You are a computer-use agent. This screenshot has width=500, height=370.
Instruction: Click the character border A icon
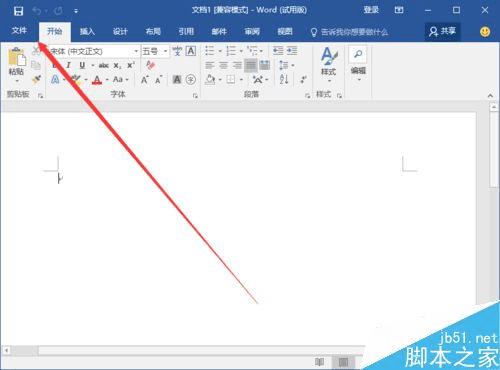(191, 51)
